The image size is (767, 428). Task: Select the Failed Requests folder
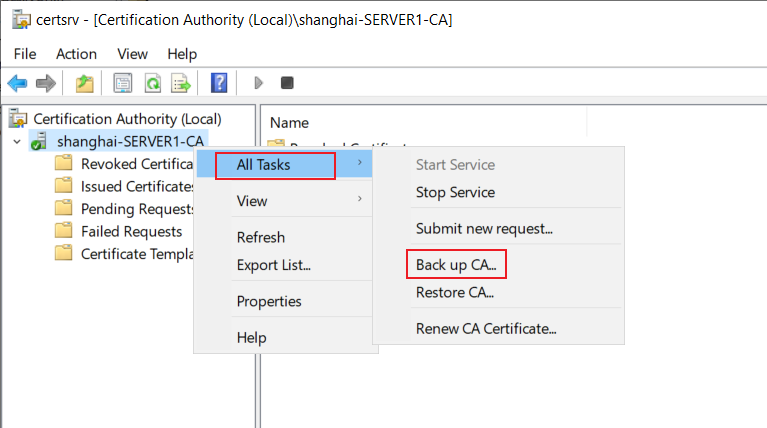(x=131, y=231)
